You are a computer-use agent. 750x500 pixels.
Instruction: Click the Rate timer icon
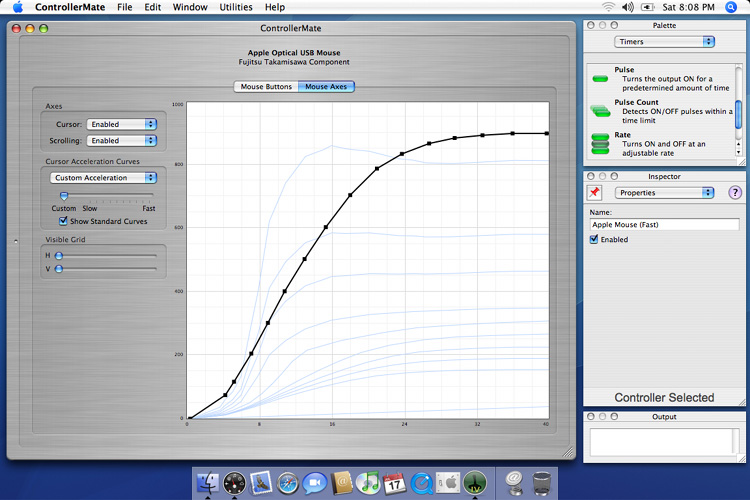[x=600, y=143]
